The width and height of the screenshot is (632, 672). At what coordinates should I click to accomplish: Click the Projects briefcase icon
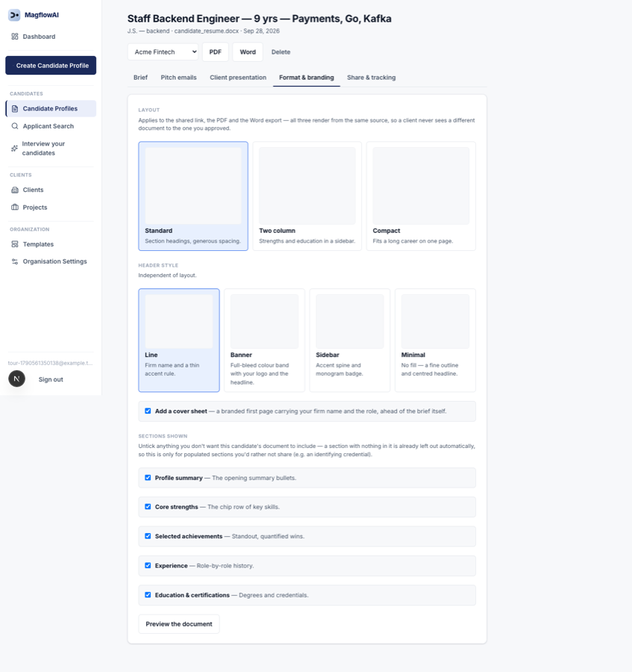15,208
